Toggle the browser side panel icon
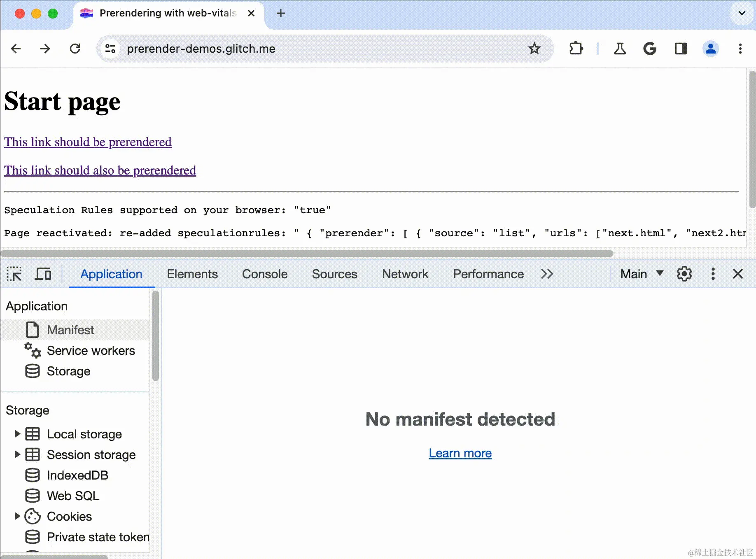Screen dimensions: 756x559 click(x=681, y=49)
